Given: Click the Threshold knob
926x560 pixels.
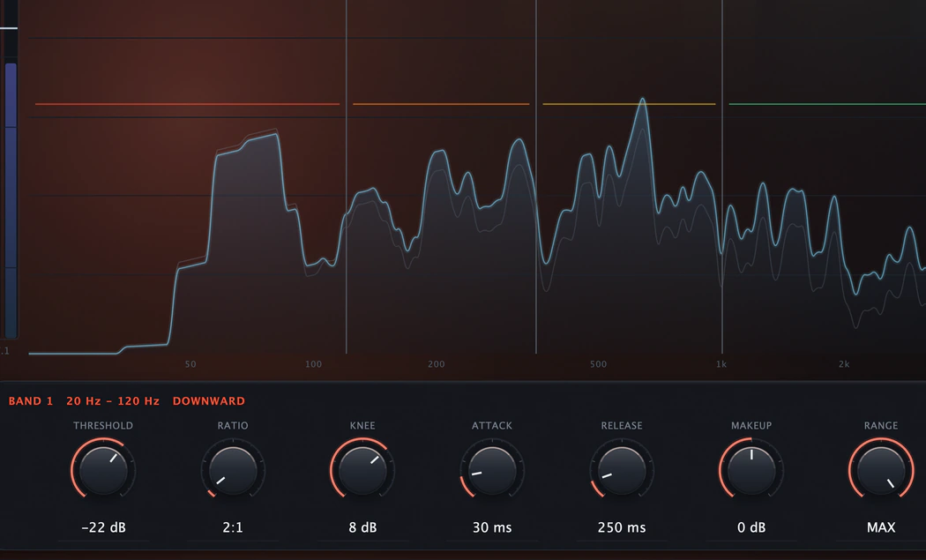Looking at the screenshot, I should pos(103,471).
